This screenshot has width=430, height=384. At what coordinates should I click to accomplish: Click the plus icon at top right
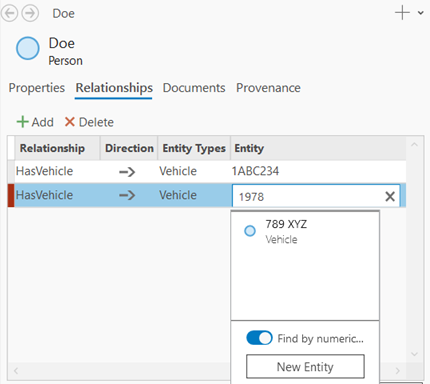402,13
